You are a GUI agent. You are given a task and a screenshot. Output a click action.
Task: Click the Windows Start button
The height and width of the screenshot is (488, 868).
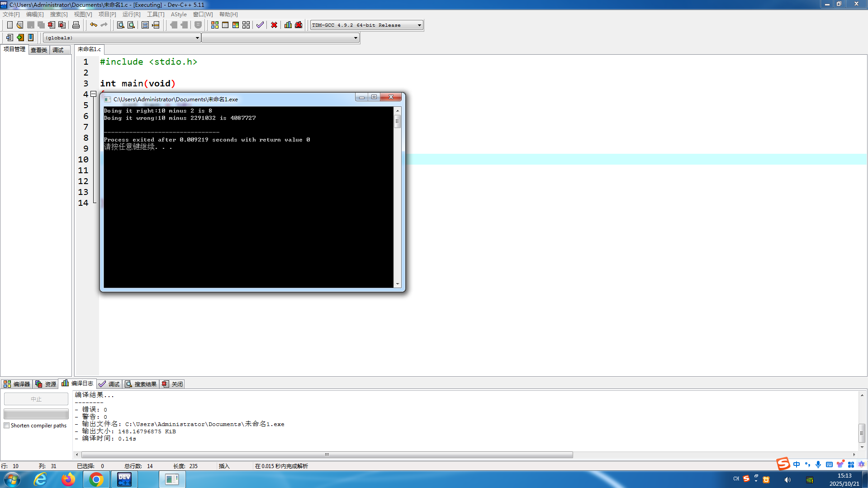click(12, 479)
